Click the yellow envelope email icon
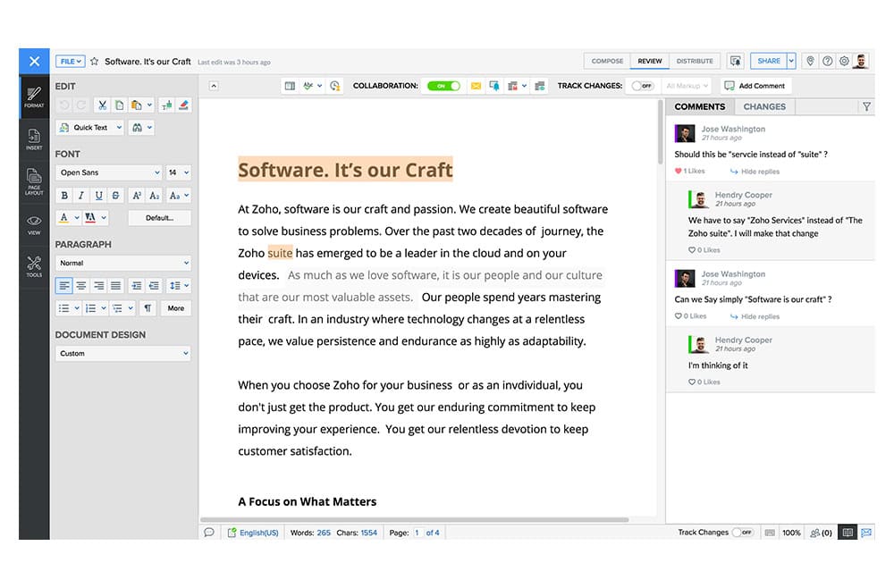 (x=477, y=86)
